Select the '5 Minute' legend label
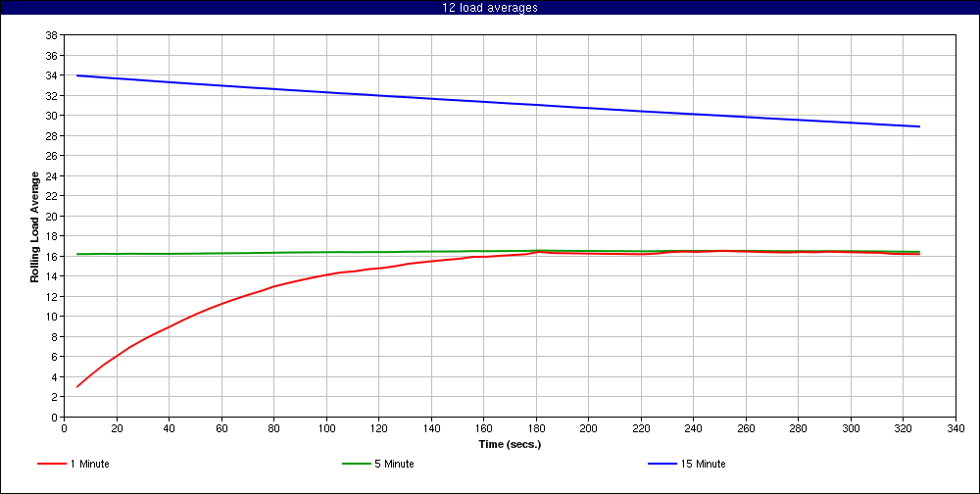Viewport: 980px width, 494px height. click(x=395, y=464)
